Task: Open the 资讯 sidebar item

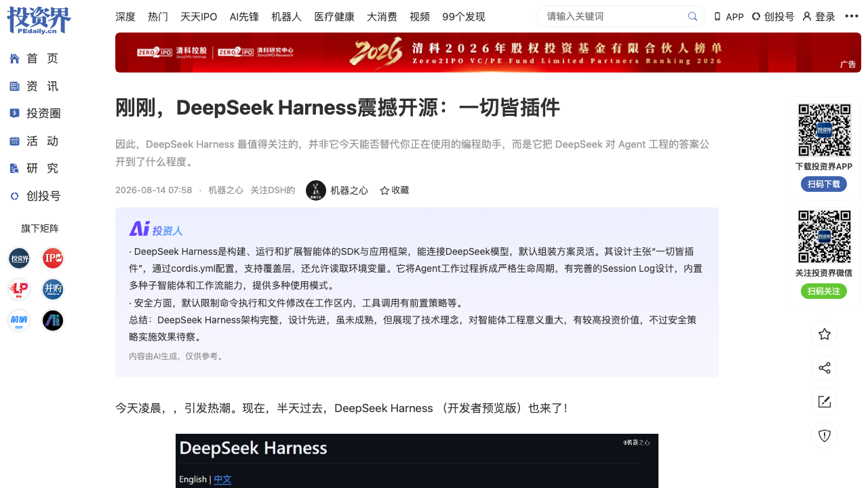Action: (x=34, y=86)
